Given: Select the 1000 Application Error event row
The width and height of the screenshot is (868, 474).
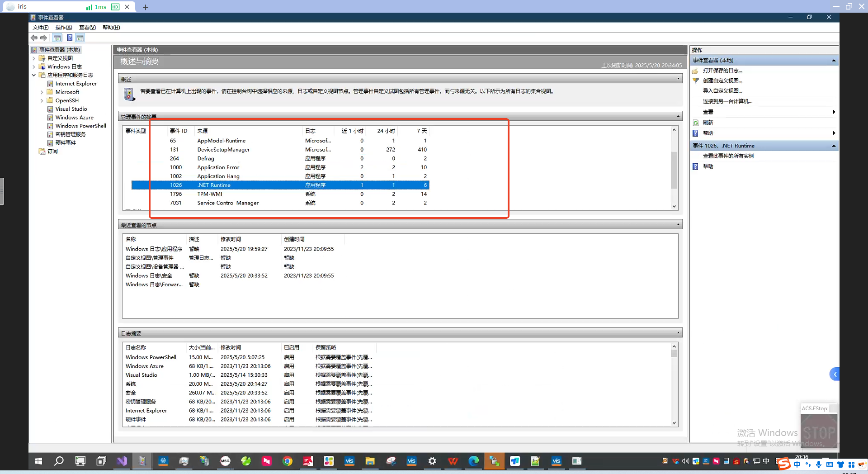Looking at the screenshot, I should click(280, 167).
